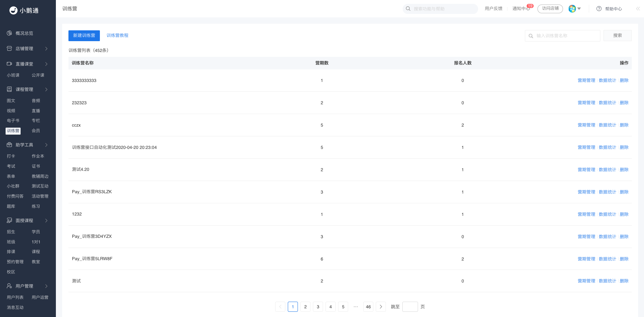Image resolution: width=644 pixels, height=317 pixels.
Task: Click 营期管理 for 测试4.20
Action: click(x=586, y=170)
